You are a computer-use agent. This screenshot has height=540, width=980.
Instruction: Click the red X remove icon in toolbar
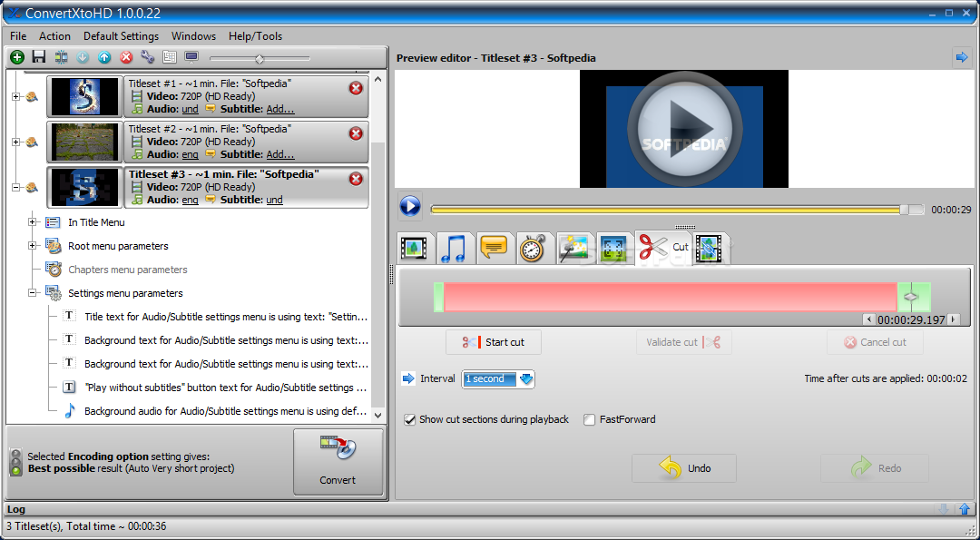[x=126, y=57]
